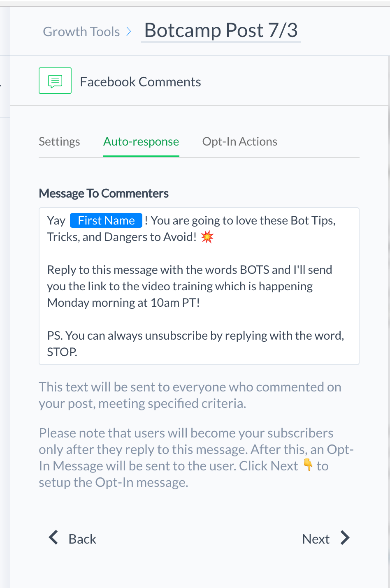This screenshot has height=588, width=390.
Task: Go to Growth Tools breadcrumb link
Action: coord(81,32)
